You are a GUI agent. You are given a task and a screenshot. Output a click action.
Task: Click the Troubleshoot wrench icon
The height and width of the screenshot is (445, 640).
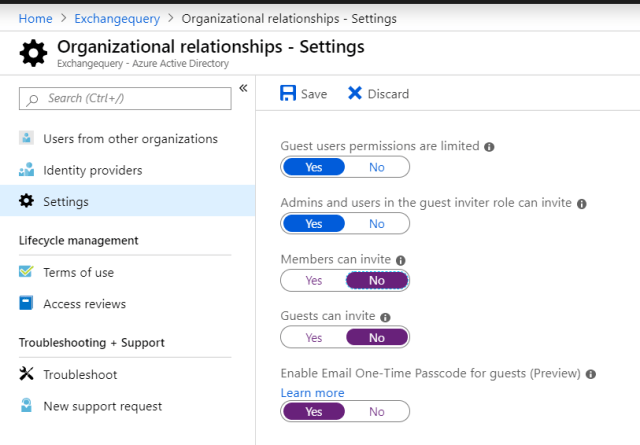27,374
